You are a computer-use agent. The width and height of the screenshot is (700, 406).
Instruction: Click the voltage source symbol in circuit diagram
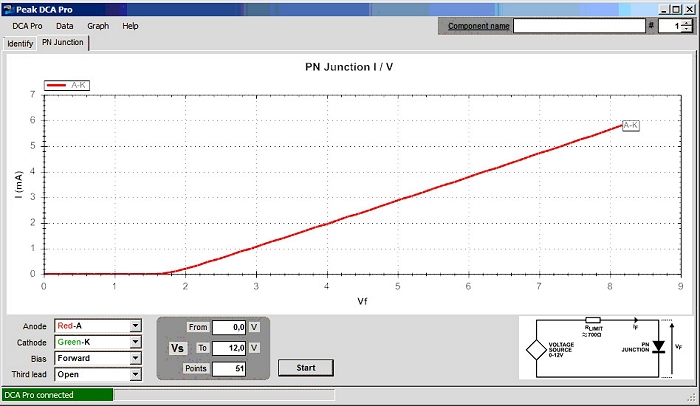click(x=538, y=352)
